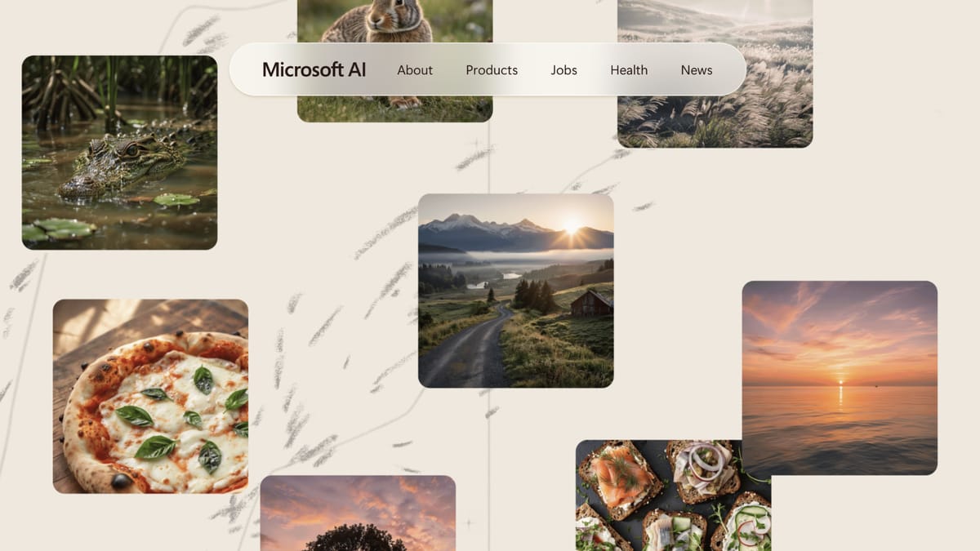Screen dimensions: 980x551
Task: Click the navigation pill to return home
Action: (314, 70)
